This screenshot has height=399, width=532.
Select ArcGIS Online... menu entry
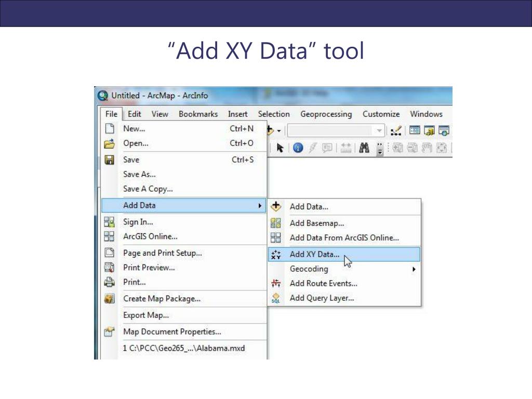click(x=183, y=236)
